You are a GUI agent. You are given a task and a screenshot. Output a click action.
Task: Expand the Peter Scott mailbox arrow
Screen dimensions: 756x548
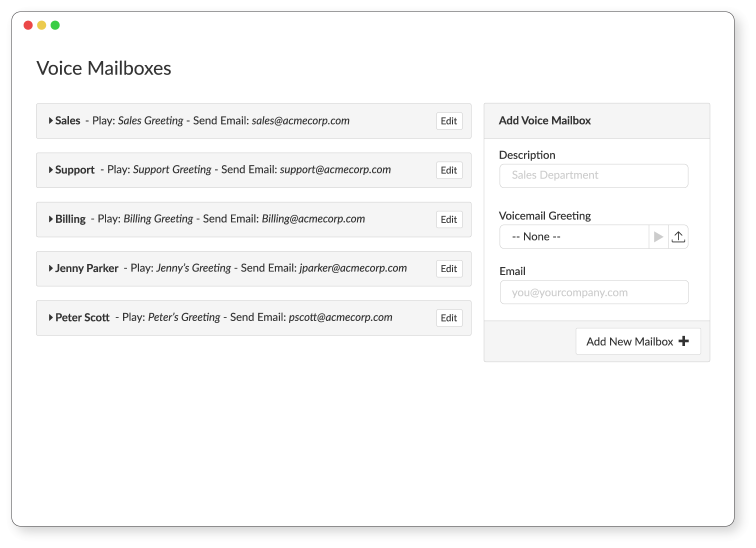[51, 317]
